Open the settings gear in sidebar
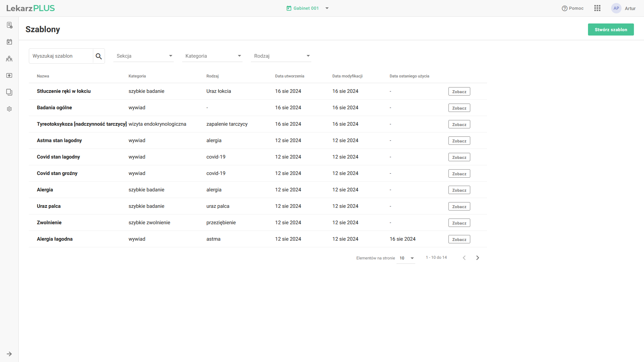644x362 pixels. [9, 109]
